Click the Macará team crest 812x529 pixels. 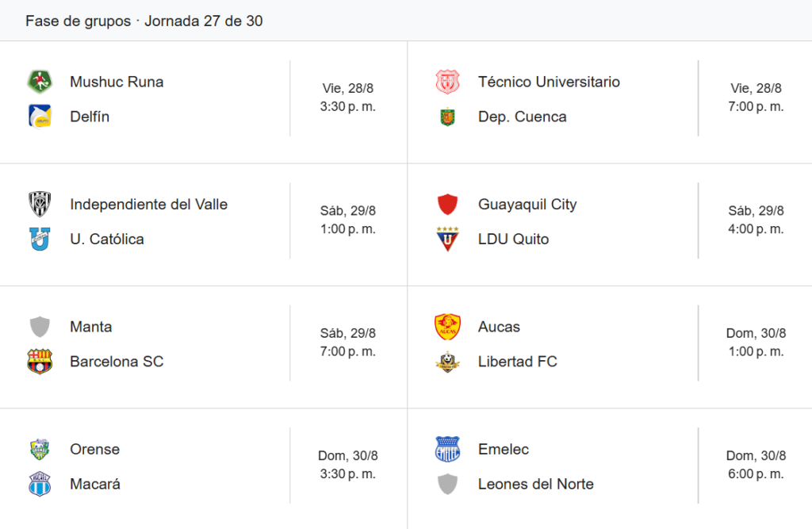[40, 484]
